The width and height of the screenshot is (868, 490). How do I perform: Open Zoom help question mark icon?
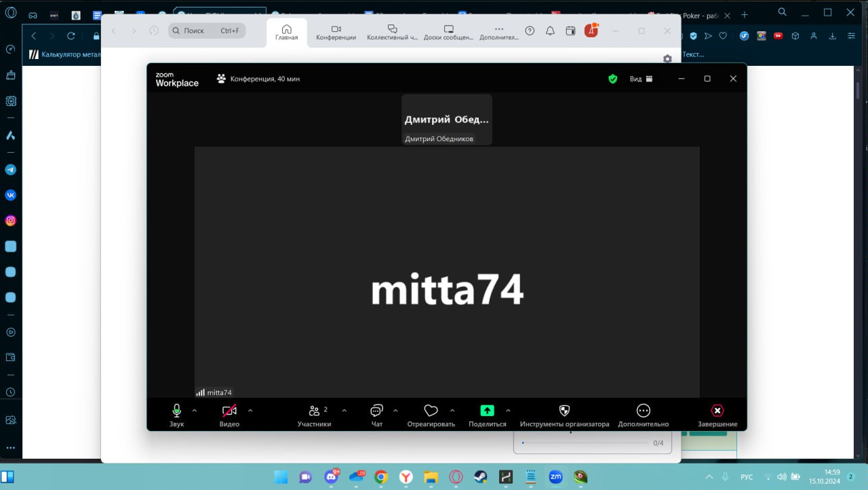530,31
